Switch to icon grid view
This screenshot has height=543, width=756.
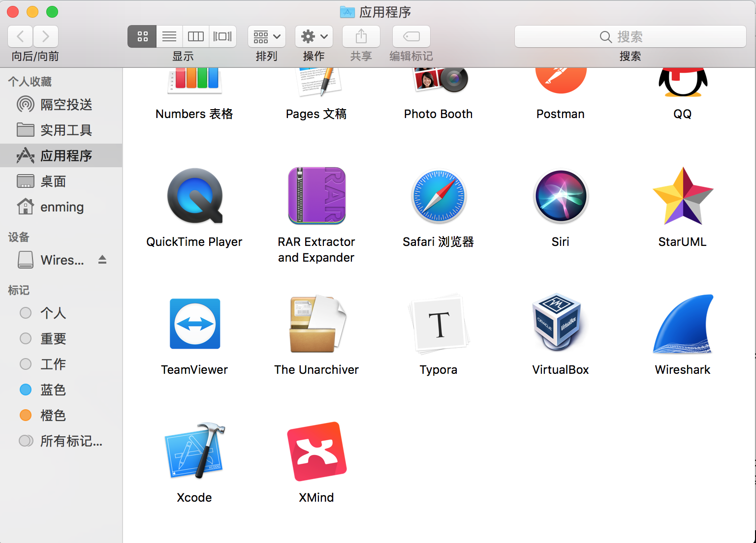[142, 36]
